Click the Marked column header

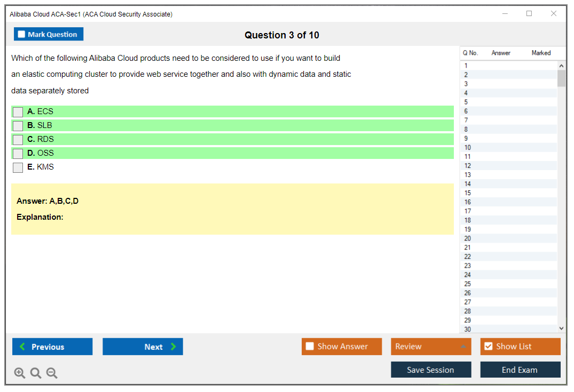(541, 53)
